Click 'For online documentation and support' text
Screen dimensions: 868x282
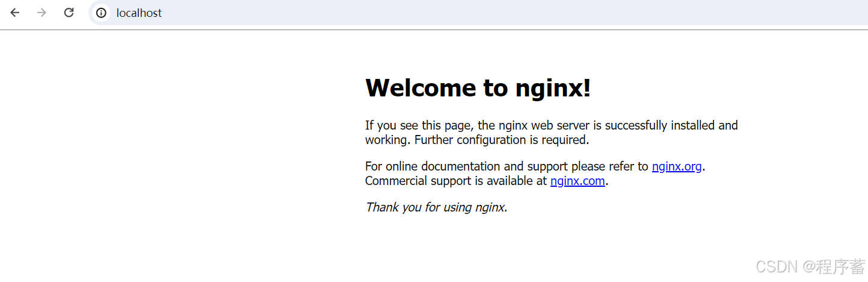point(466,166)
